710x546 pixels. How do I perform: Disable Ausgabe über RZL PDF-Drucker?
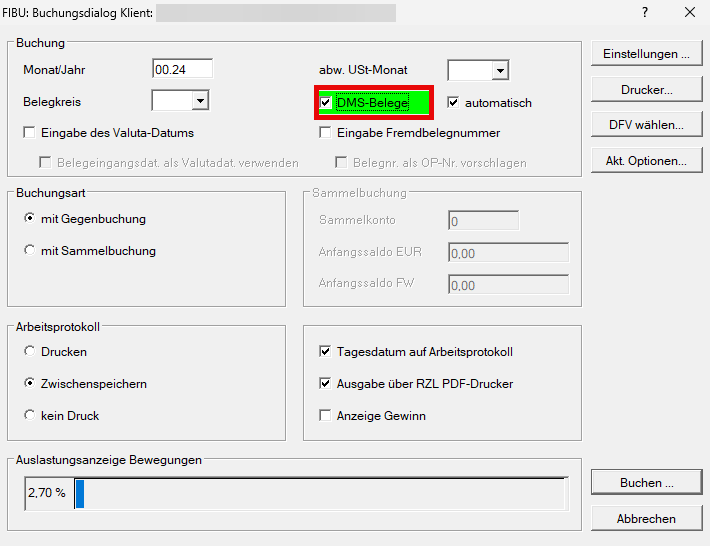[x=325, y=384]
